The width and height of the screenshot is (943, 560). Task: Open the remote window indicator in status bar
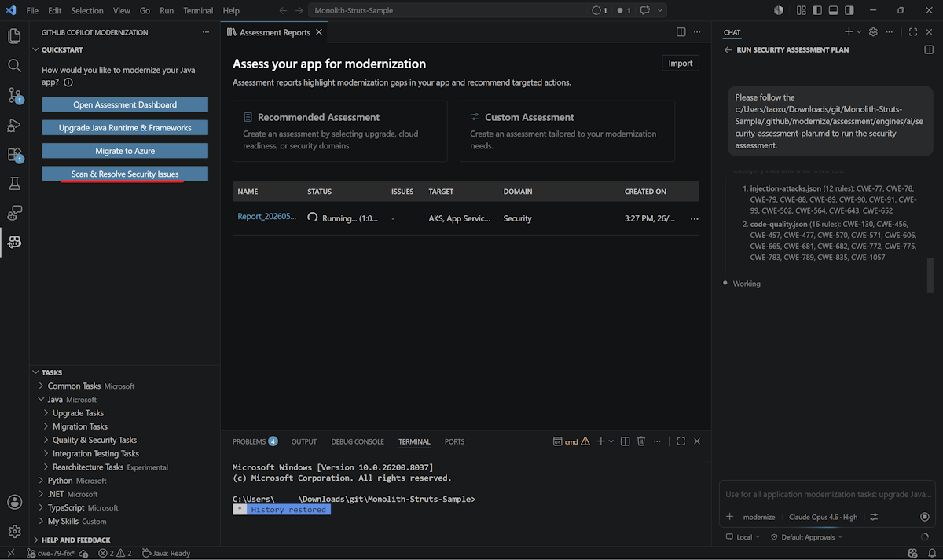click(x=11, y=553)
